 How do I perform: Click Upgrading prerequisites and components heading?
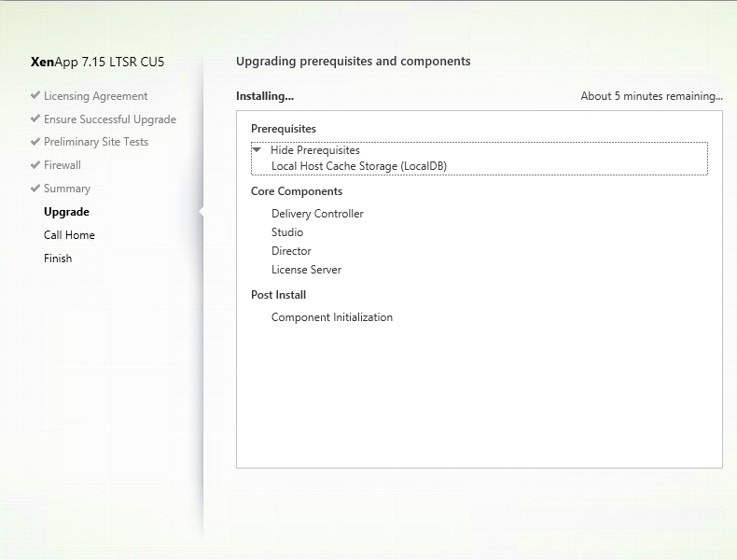click(353, 61)
